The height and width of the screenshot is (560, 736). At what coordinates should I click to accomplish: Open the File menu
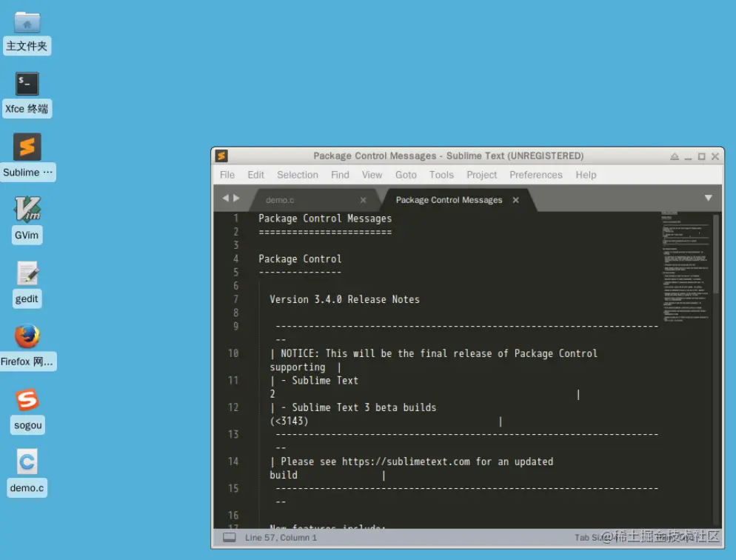[x=227, y=175]
